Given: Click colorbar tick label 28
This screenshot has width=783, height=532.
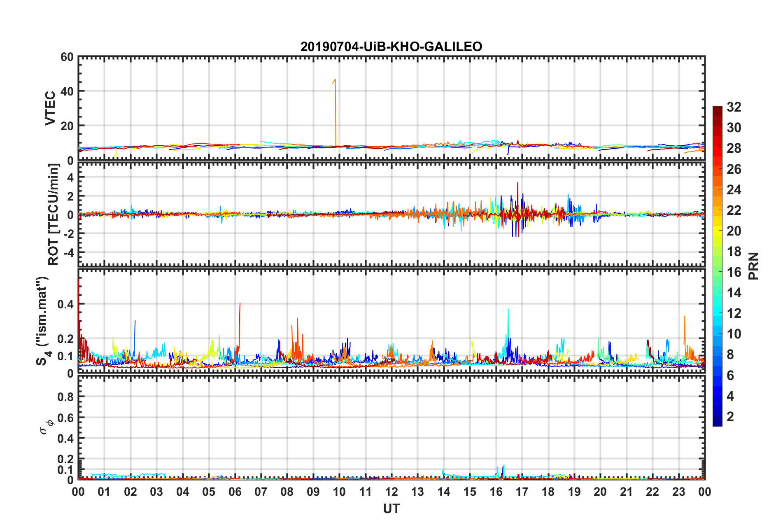Looking at the screenshot, I should pos(734,148).
